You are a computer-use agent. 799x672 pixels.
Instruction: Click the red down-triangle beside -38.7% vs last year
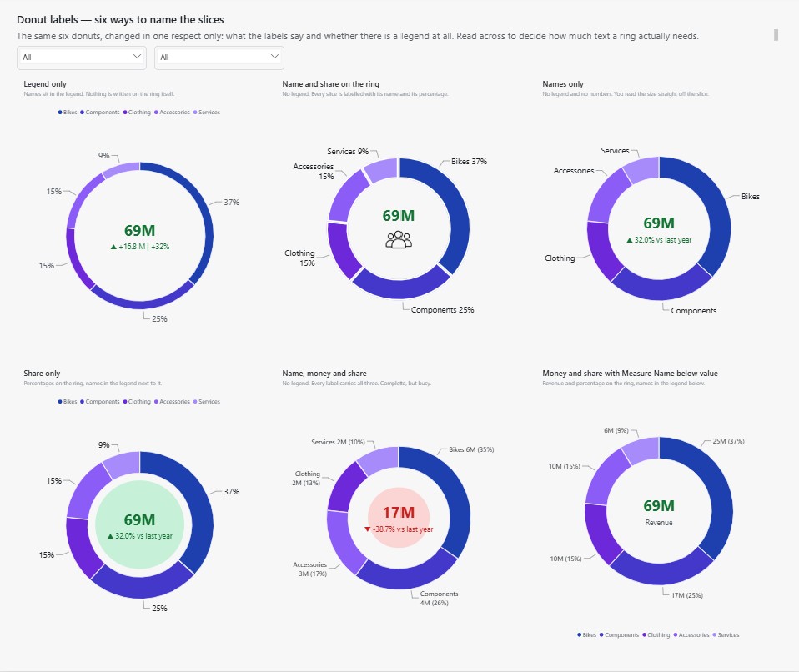point(368,529)
